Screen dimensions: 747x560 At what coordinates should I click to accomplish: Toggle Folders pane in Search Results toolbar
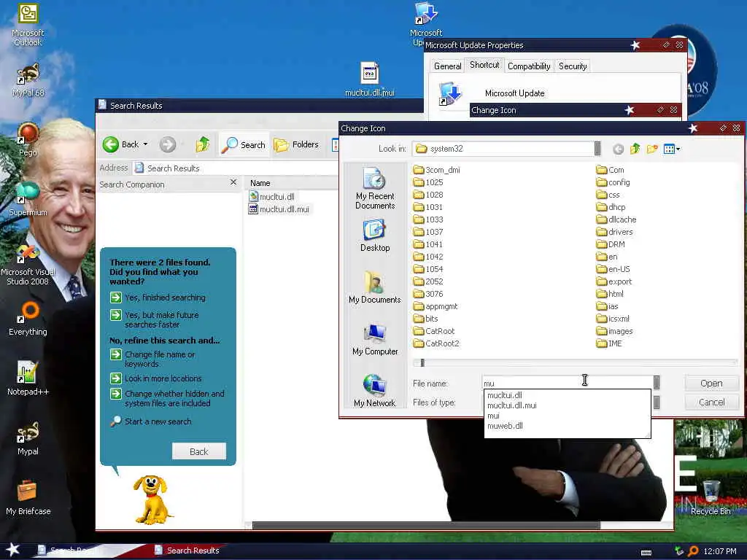pyautogui.click(x=296, y=144)
